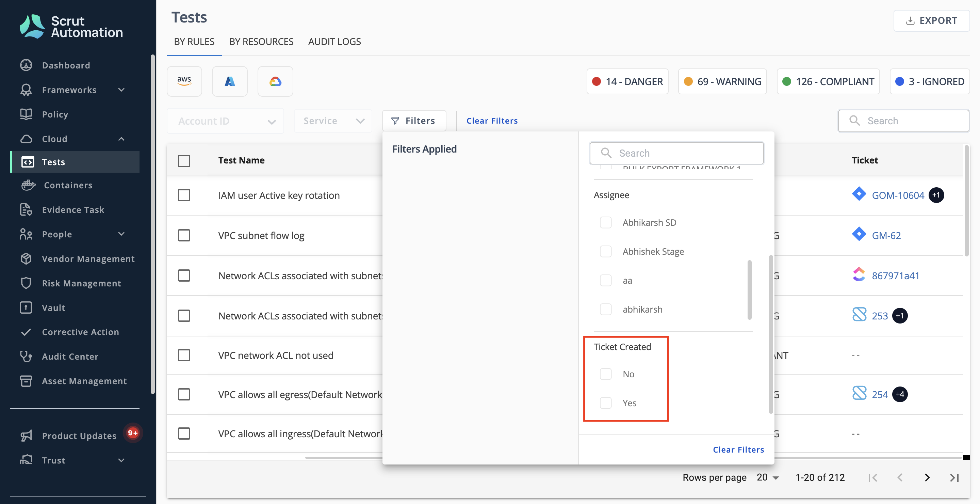Image resolution: width=980 pixels, height=504 pixels.
Task: Switch to AUDIT LOGS tab
Action: point(334,42)
